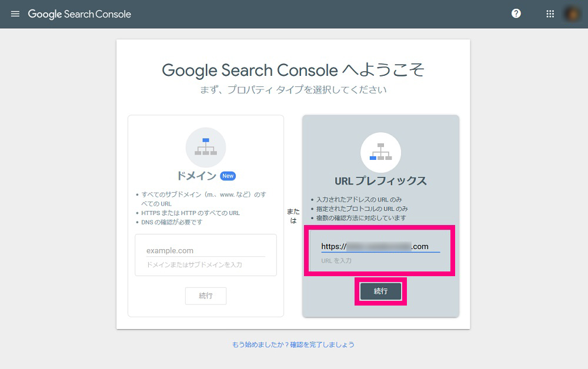
Task: Click the Google Search Console へようこそ title
Action: coord(293,70)
